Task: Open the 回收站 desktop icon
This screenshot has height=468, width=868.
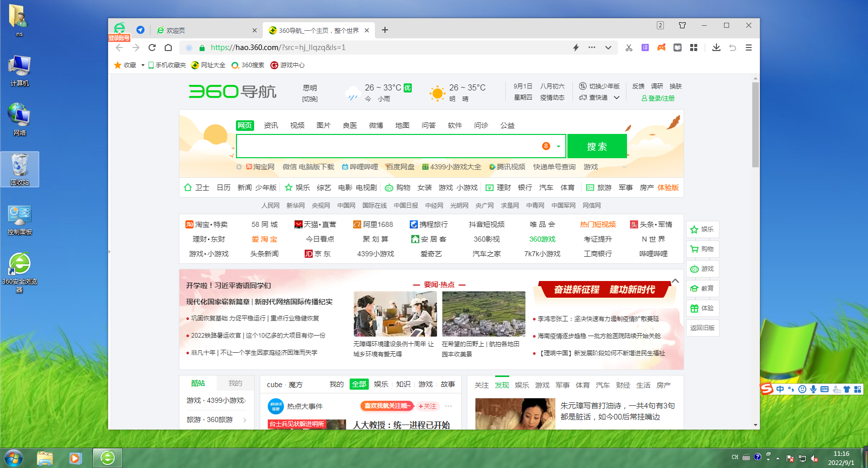Action: coord(20,170)
